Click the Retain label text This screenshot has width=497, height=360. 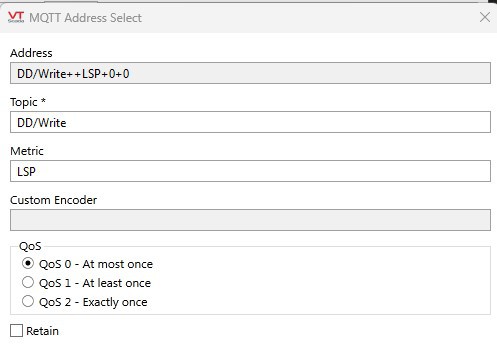pyautogui.click(x=42, y=331)
